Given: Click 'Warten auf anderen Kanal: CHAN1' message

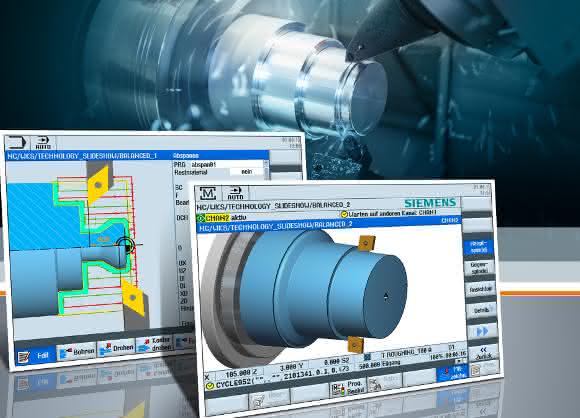Looking at the screenshot, I should click(x=393, y=213).
